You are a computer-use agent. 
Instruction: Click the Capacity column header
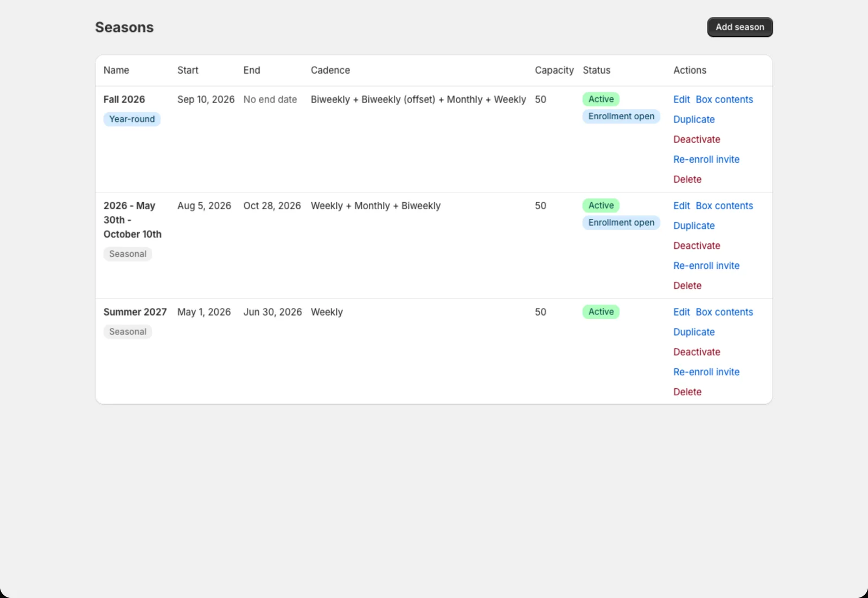pyautogui.click(x=554, y=70)
